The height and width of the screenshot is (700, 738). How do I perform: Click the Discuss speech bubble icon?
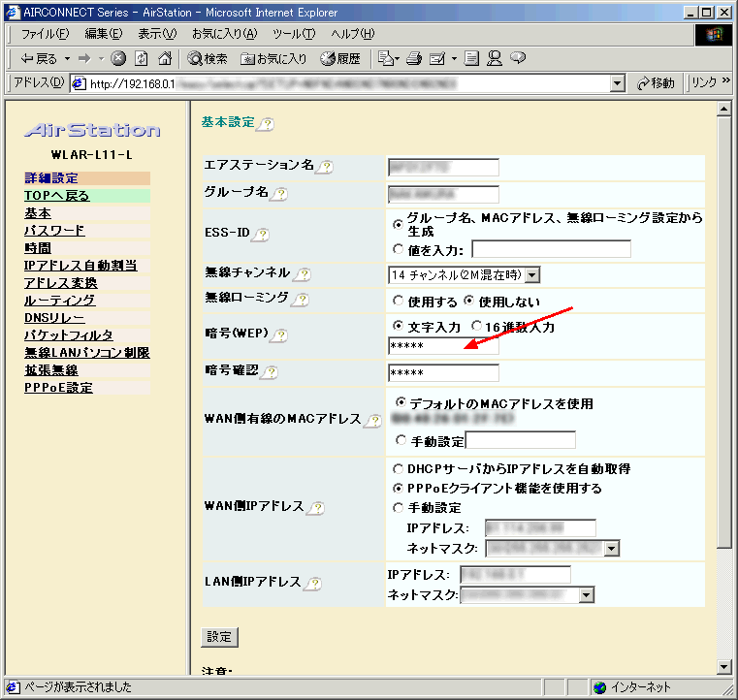[x=518, y=58]
